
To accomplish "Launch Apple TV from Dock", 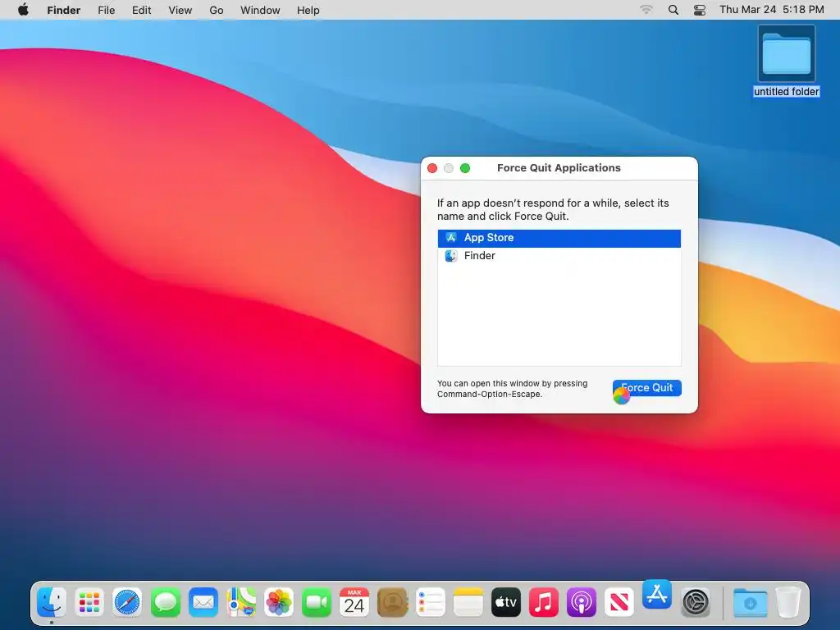I will tap(505, 602).
